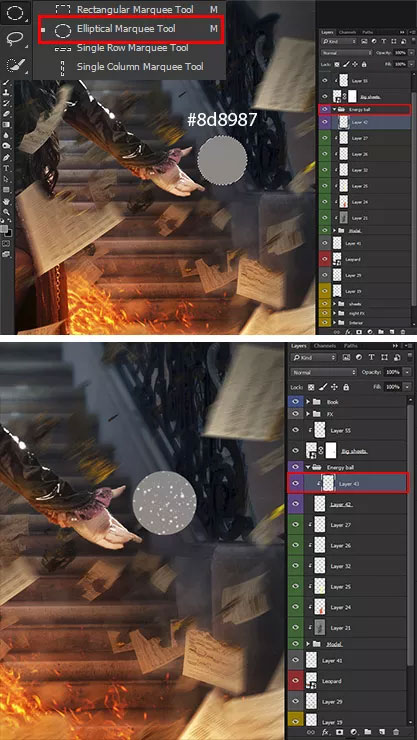
Task: Click the type layer filter icon in upper Layers panel
Action: 384,42
